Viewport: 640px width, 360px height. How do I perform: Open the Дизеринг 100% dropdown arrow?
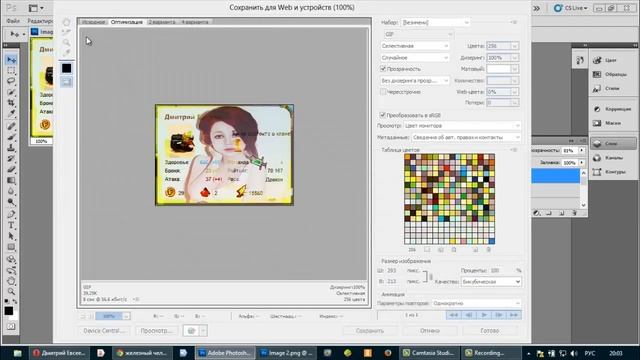[x=515, y=58]
